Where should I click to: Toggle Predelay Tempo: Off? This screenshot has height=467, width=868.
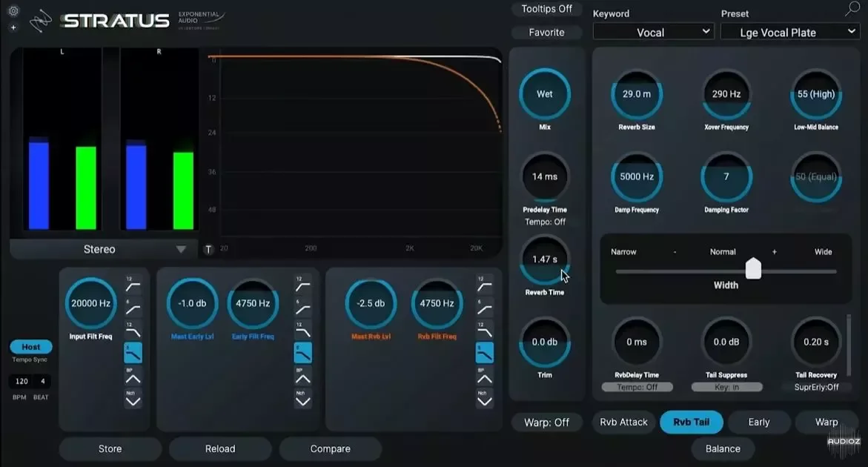[546, 222]
